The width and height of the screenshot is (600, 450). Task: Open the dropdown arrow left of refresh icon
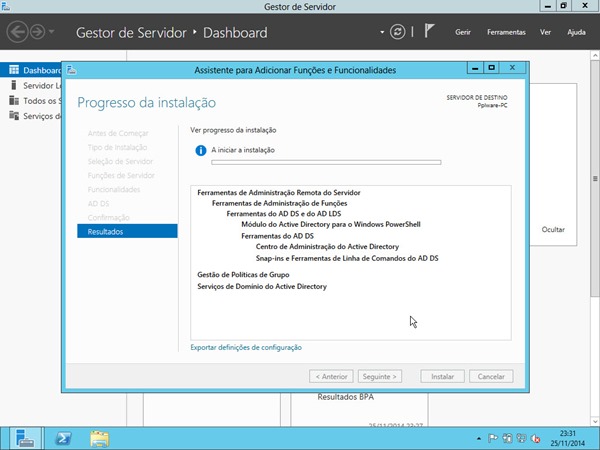382,32
